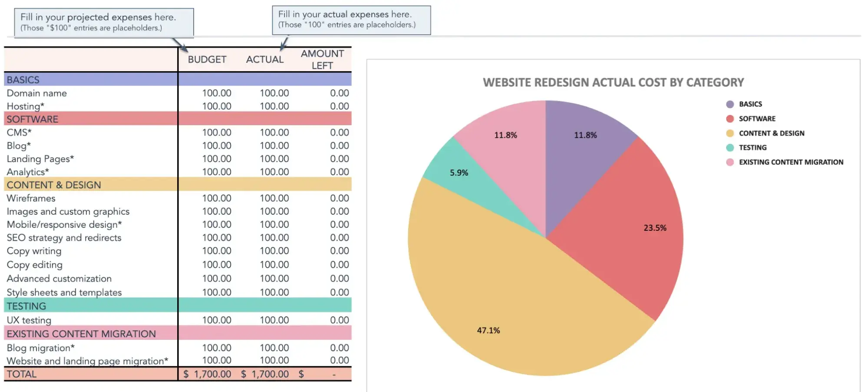Click the red SOFTWARE legend dot
The height and width of the screenshot is (392, 868).
[730, 119]
